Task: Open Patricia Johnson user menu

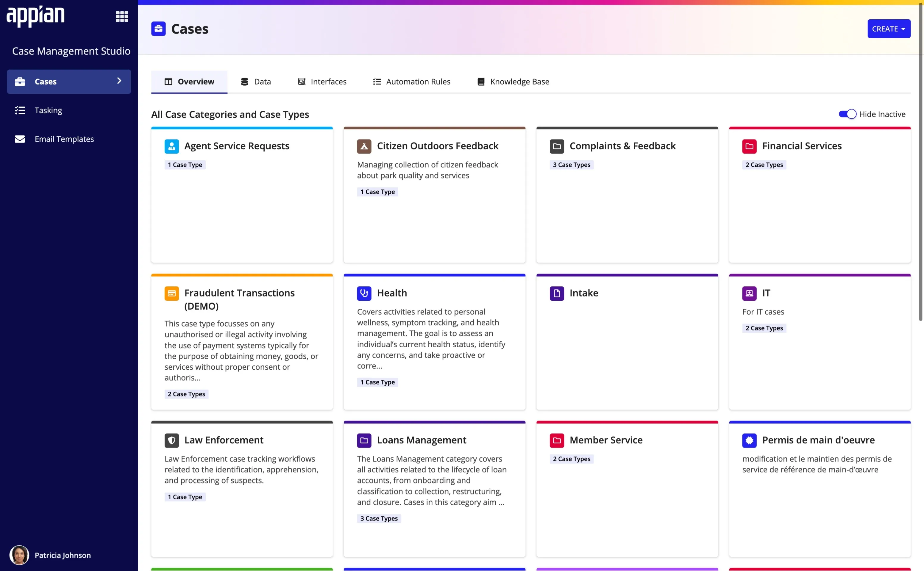Action: coord(50,555)
